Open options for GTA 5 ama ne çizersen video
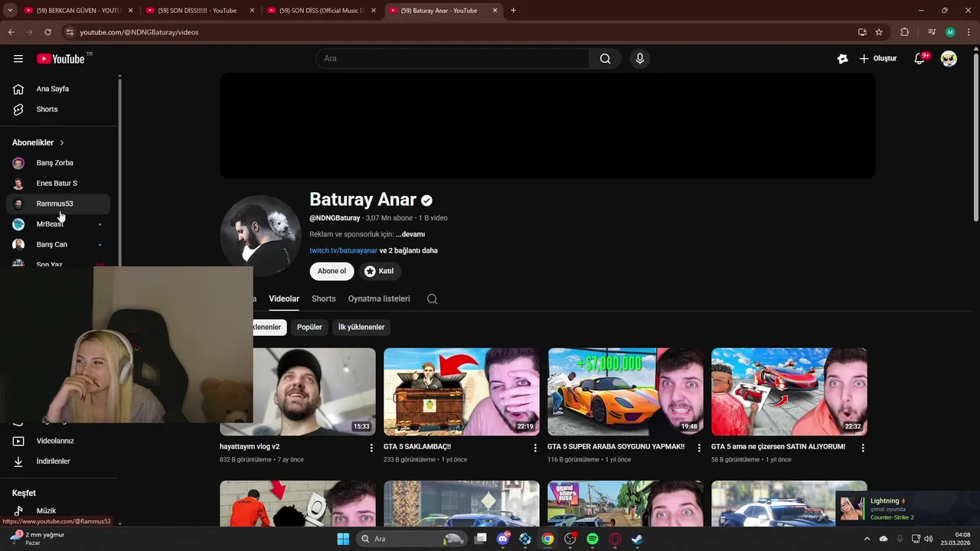 (863, 448)
